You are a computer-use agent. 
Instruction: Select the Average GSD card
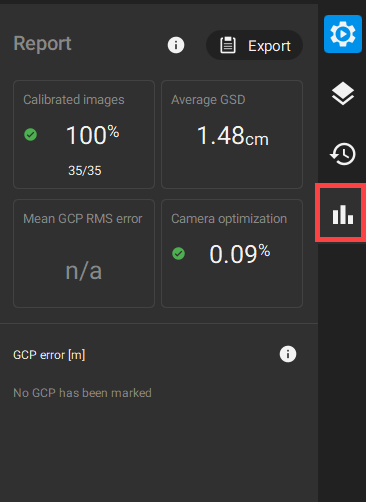[x=232, y=134]
